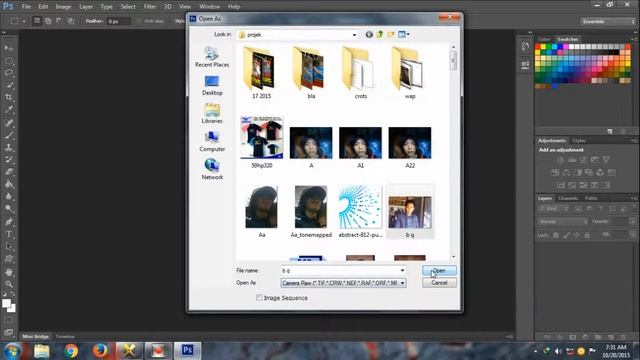The height and width of the screenshot is (360, 640).
Task: Switch to the Color tab
Action: point(544,39)
